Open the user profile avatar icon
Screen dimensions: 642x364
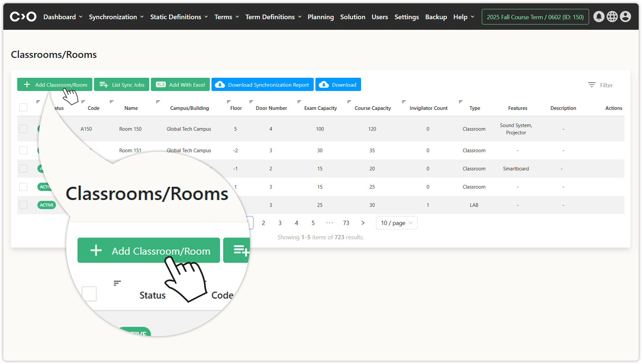coord(625,17)
